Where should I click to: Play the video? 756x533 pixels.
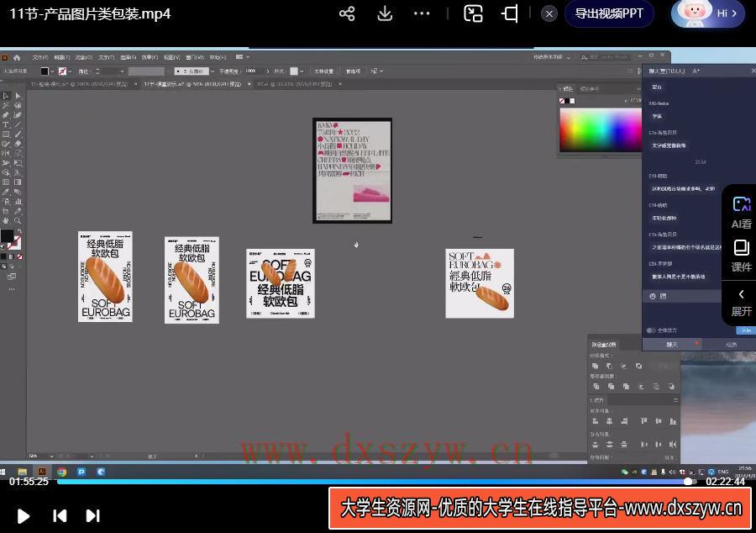[23, 516]
